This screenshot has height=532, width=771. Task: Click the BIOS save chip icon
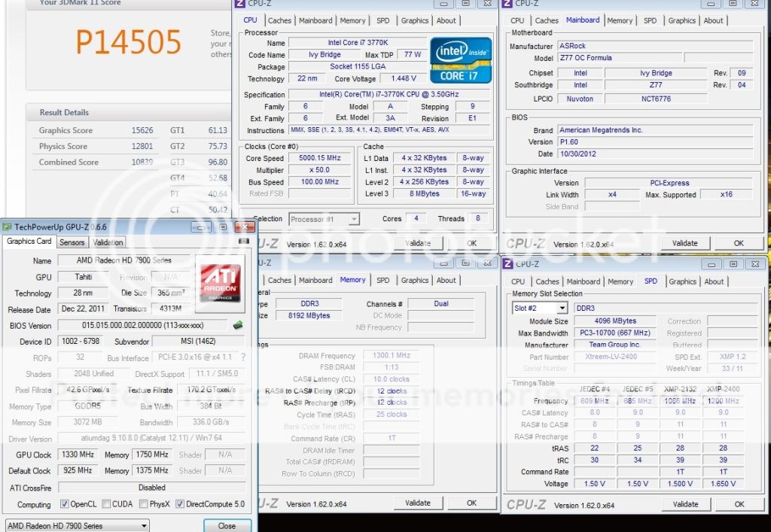pyautogui.click(x=238, y=325)
